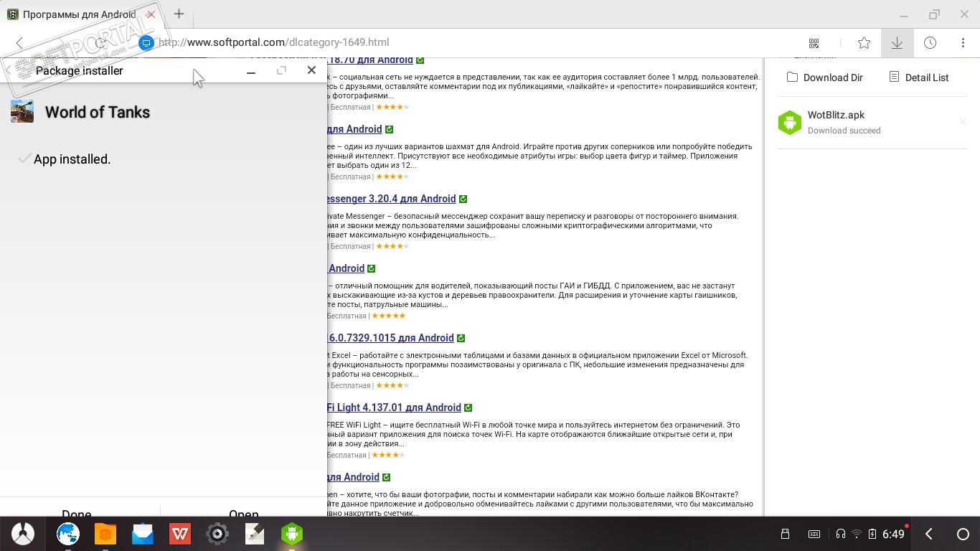The image size is (980, 551).
Task: Go back using the browser back arrow
Action: coord(19,43)
